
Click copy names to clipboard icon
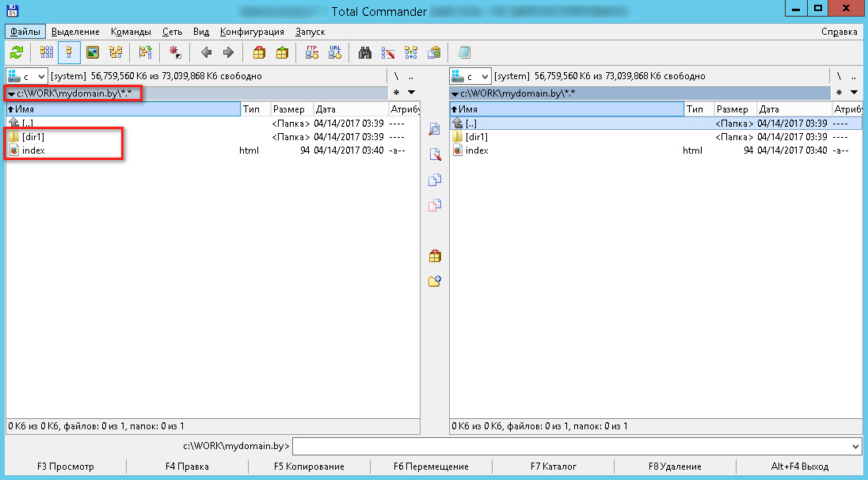434,52
